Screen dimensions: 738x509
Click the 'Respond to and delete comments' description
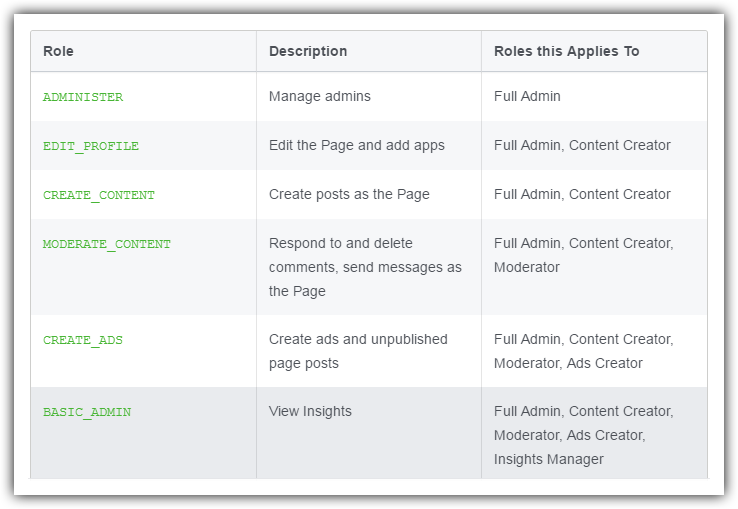point(365,267)
